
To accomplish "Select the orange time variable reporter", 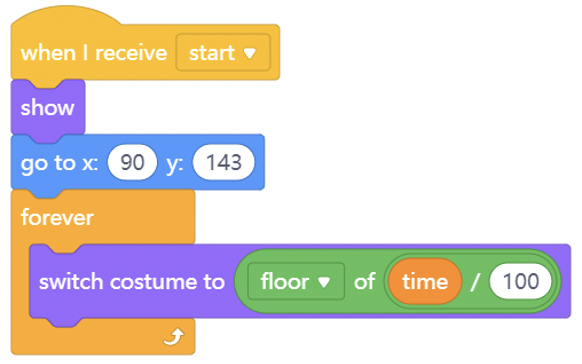I will [425, 281].
